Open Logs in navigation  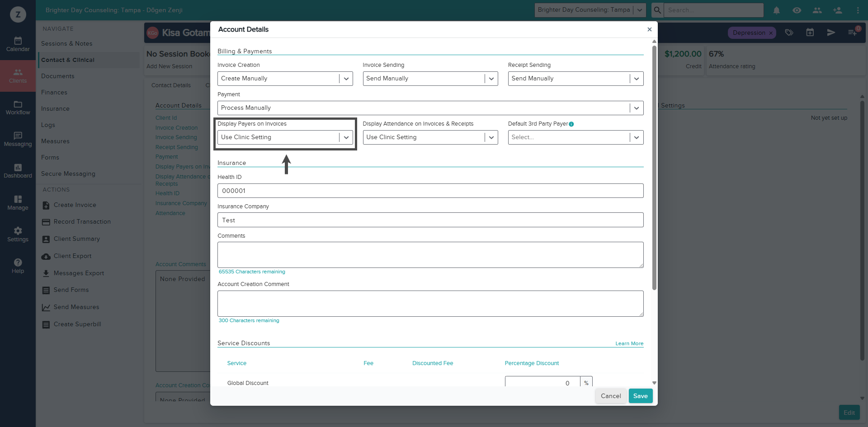48,125
